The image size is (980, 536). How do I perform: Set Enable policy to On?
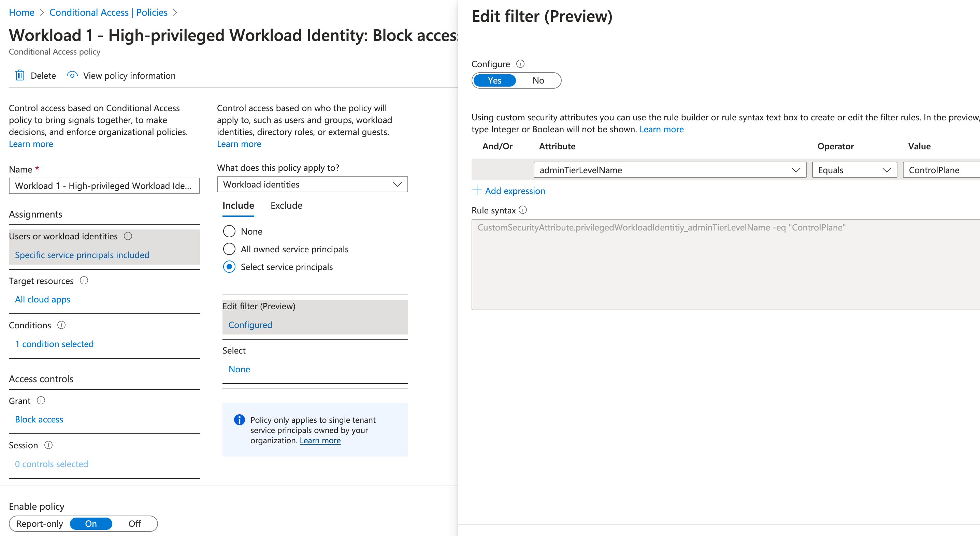91,523
